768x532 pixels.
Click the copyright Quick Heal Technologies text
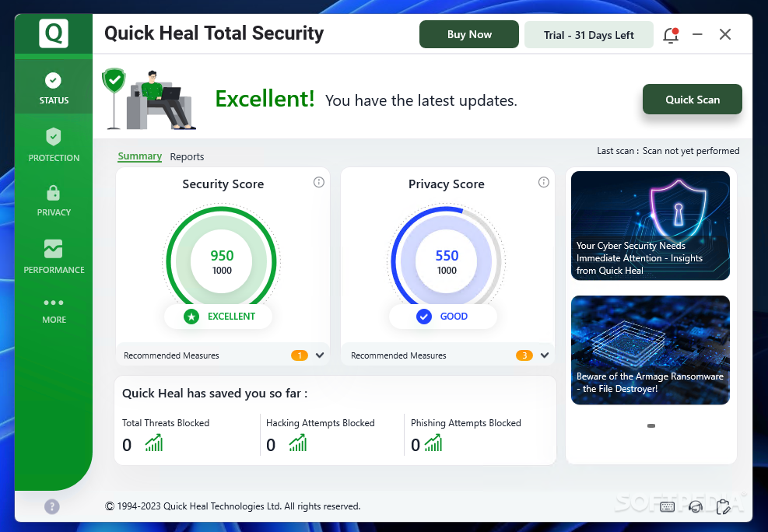(233, 506)
